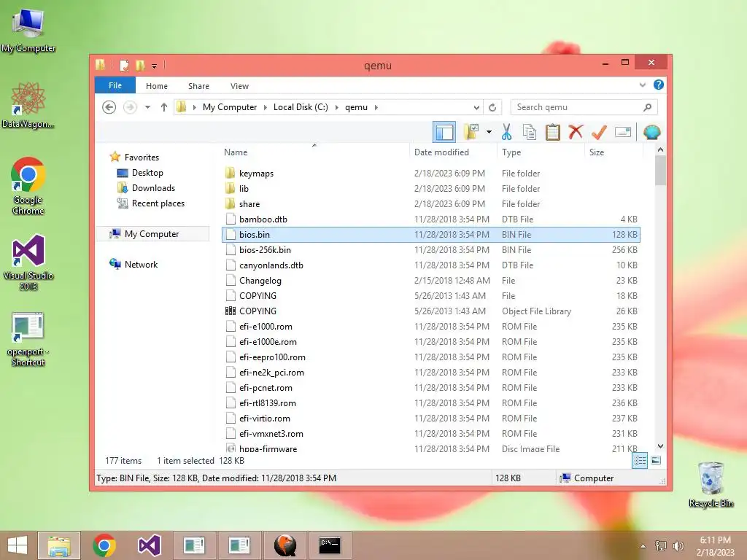Click the folder options icon with checkmark

(x=471, y=132)
